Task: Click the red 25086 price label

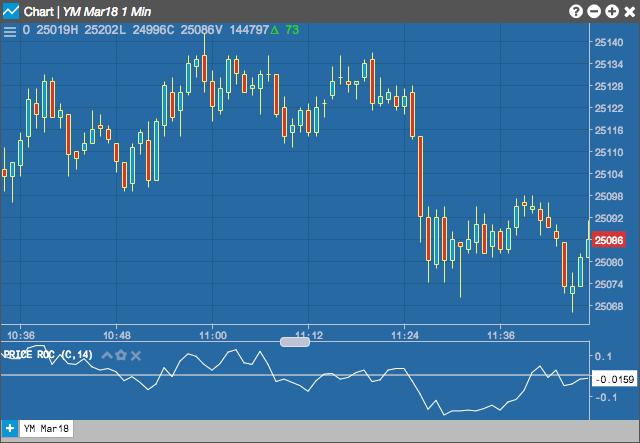Action: [x=609, y=240]
